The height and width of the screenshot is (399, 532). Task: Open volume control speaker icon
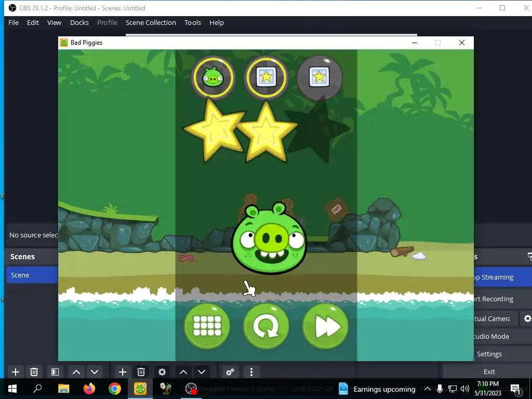click(465, 389)
